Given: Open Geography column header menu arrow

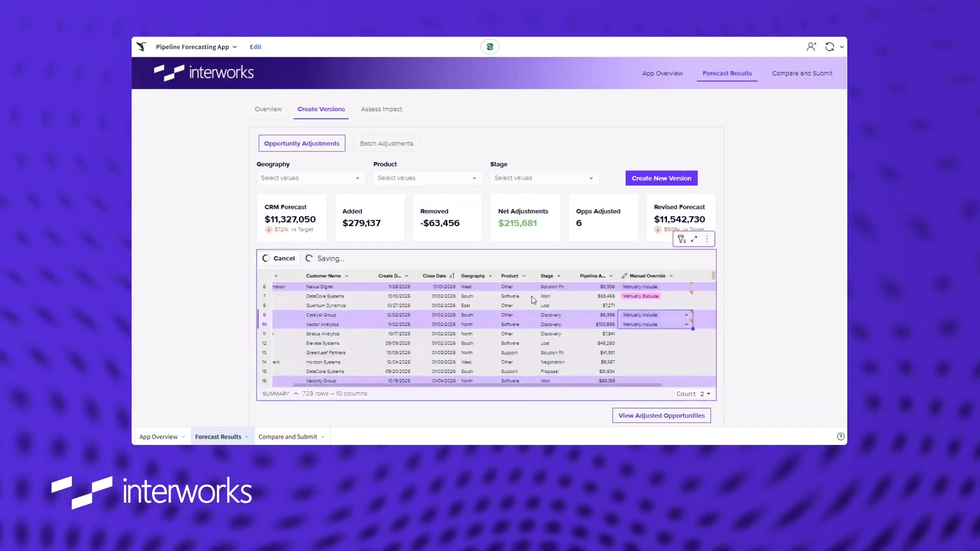Looking at the screenshot, I should [x=491, y=276].
